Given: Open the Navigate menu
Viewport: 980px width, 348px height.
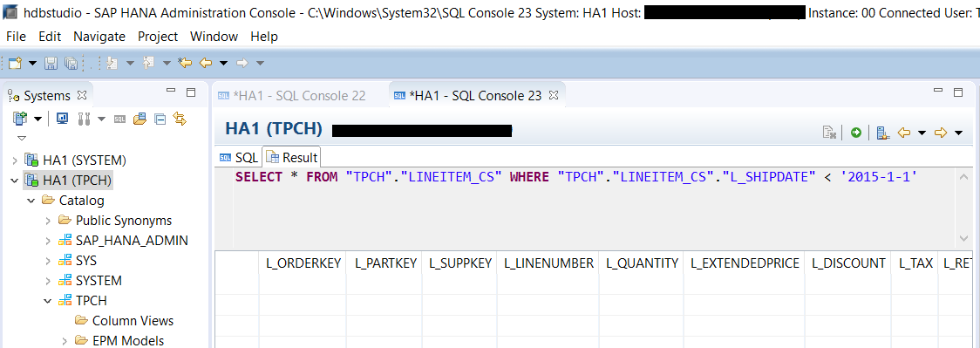Looking at the screenshot, I should (99, 37).
